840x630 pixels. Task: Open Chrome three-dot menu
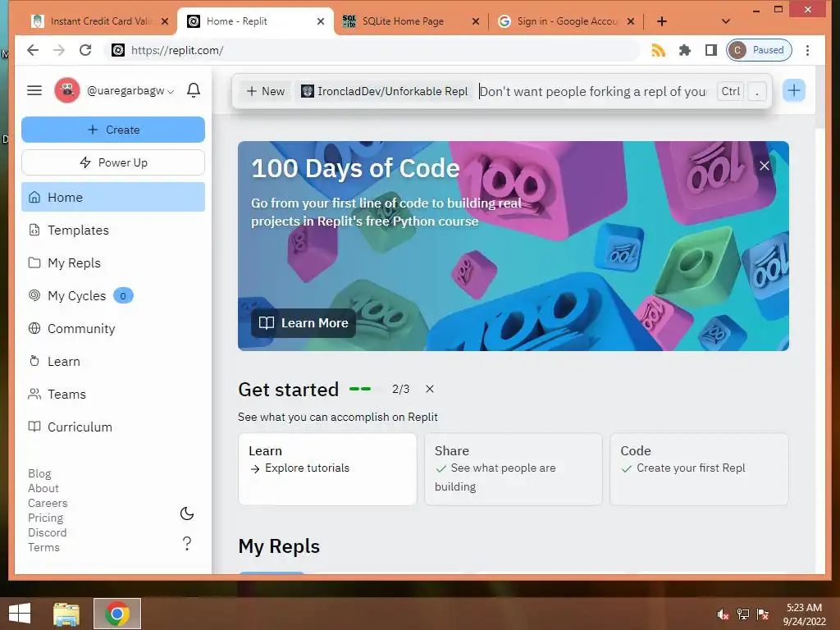click(807, 50)
